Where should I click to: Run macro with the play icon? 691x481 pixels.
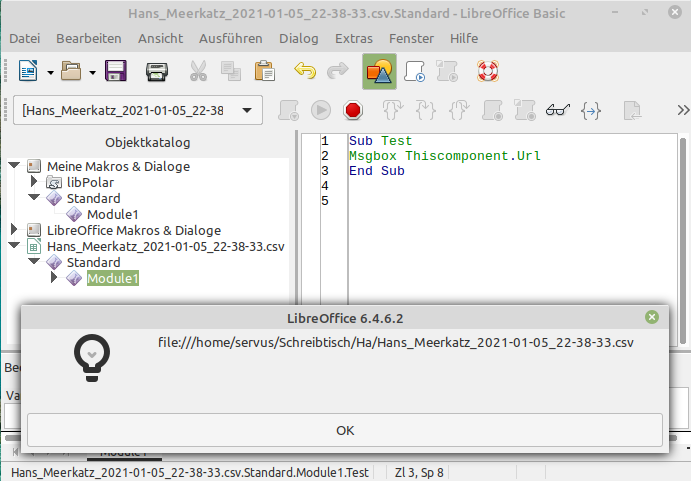(321, 110)
